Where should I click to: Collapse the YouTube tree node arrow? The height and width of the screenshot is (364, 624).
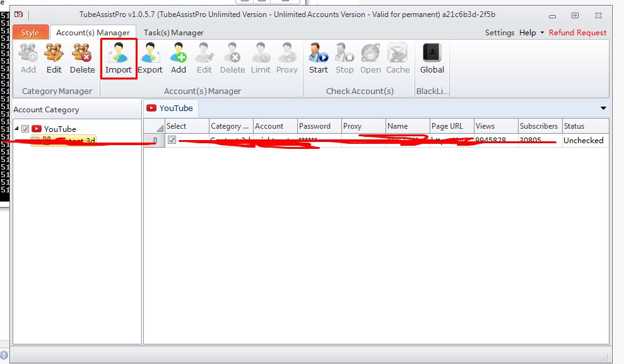16,129
